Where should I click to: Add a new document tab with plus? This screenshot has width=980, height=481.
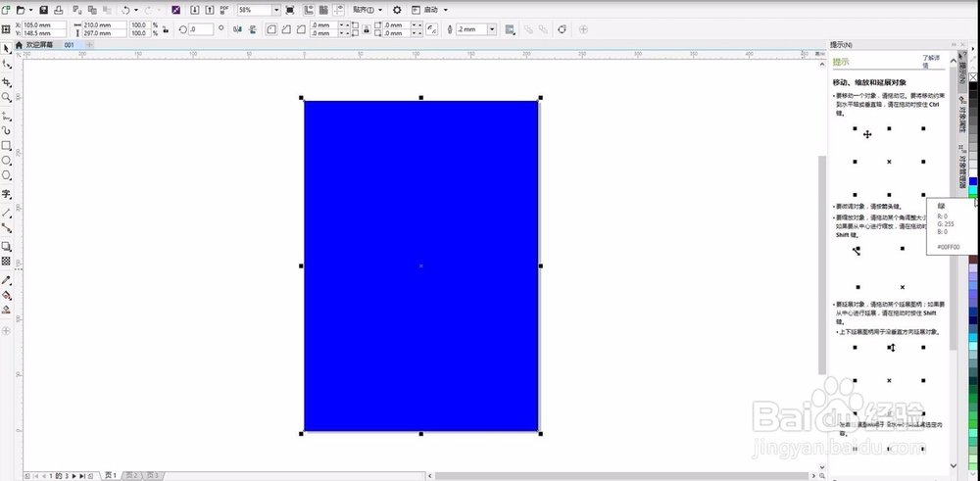(89, 45)
